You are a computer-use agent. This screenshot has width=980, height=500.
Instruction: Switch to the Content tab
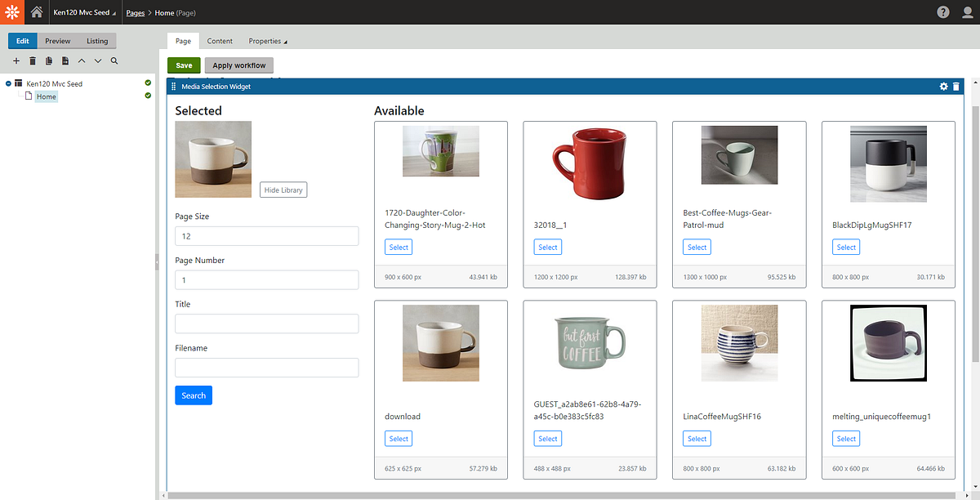click(220, 40)
